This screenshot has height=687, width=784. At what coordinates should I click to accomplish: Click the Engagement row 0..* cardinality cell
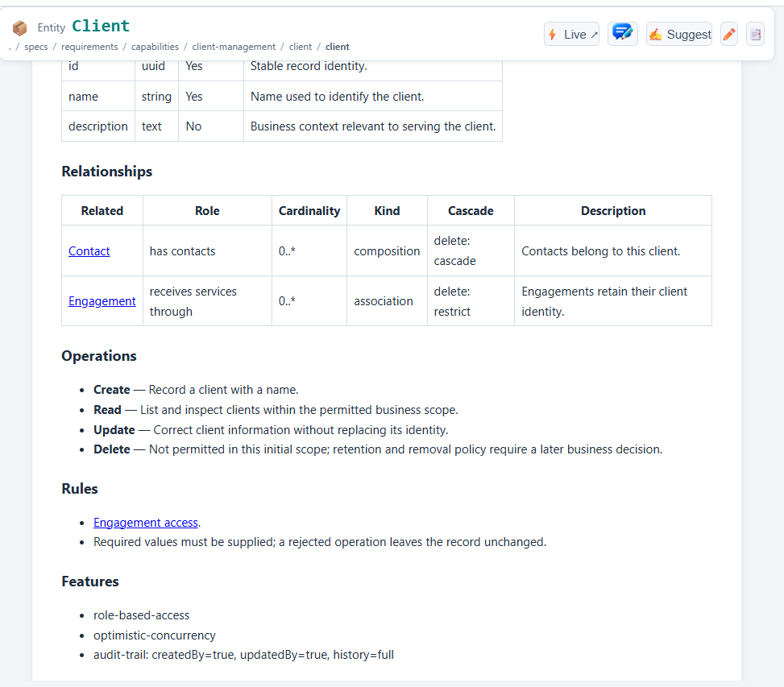point(309,301)
